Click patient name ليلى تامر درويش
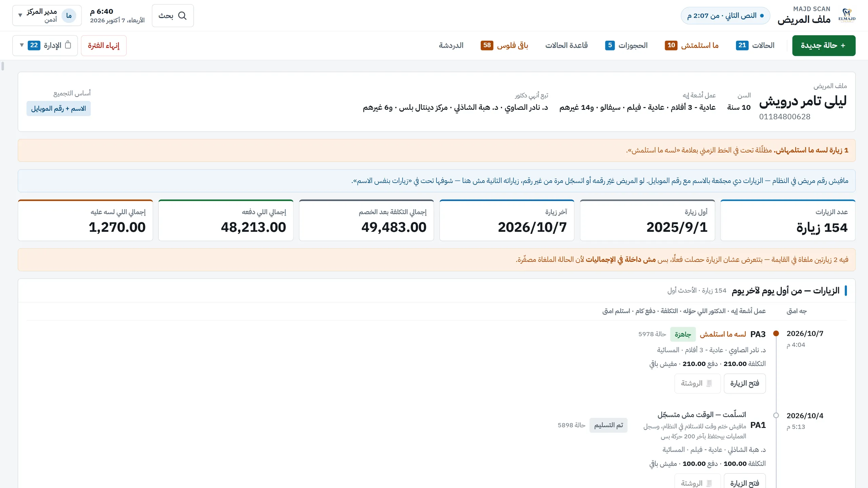868x488 pixels. point(803,101)
